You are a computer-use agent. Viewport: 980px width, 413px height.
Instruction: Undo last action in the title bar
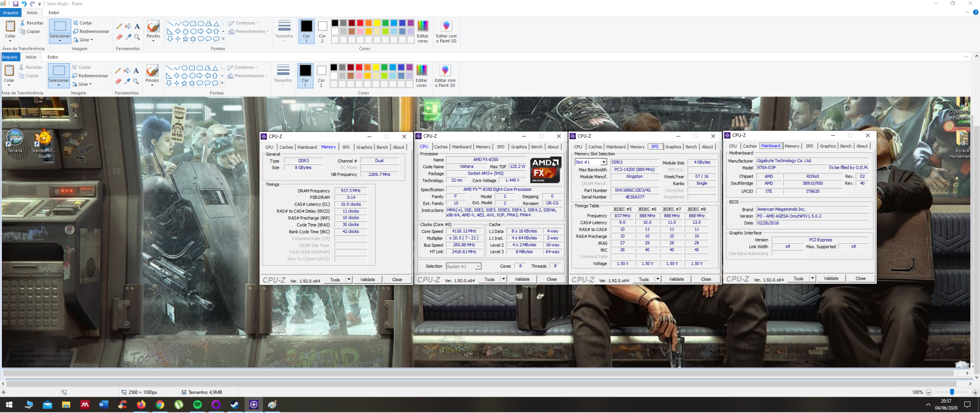(24, 4)
